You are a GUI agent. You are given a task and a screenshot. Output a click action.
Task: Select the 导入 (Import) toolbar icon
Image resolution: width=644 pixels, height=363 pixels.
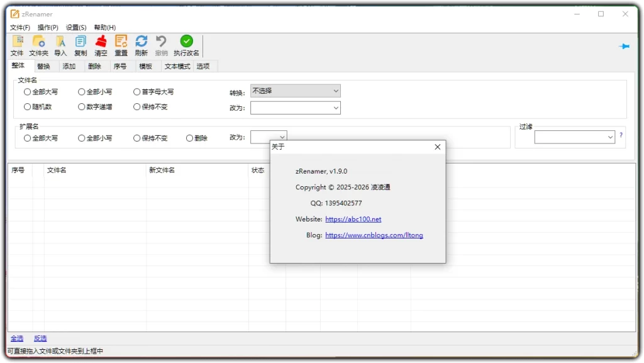click(x=60, y=44)
